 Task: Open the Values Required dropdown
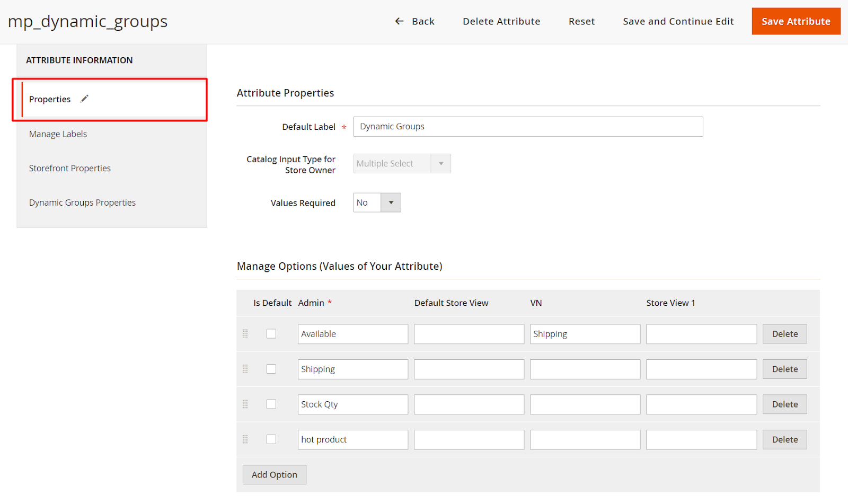coord(377,202)
